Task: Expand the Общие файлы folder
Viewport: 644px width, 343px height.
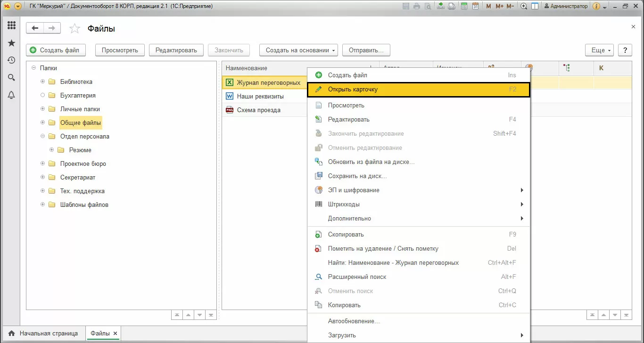Action: click(42, 122)
